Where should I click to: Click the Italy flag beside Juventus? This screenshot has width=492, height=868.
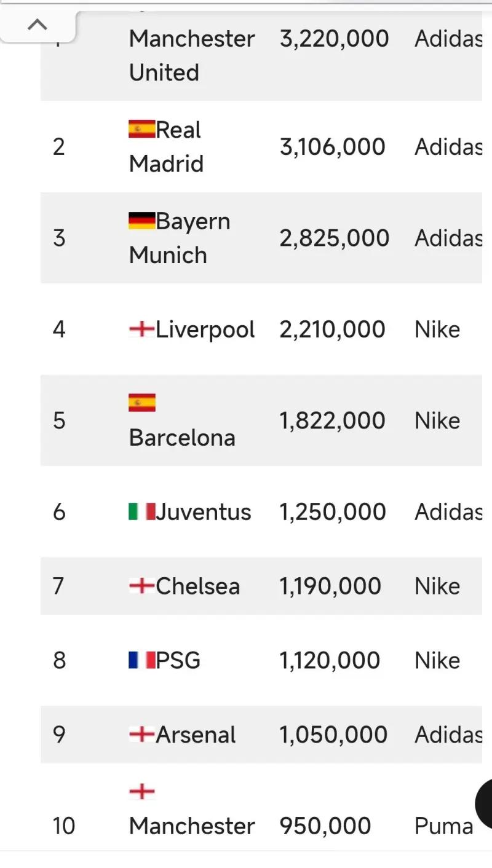(x=141, y=511)
